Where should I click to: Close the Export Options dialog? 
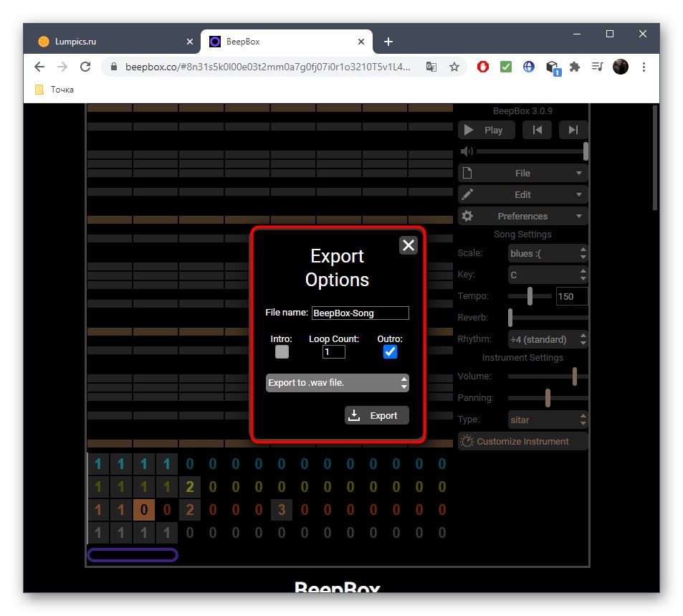point(408,245)
